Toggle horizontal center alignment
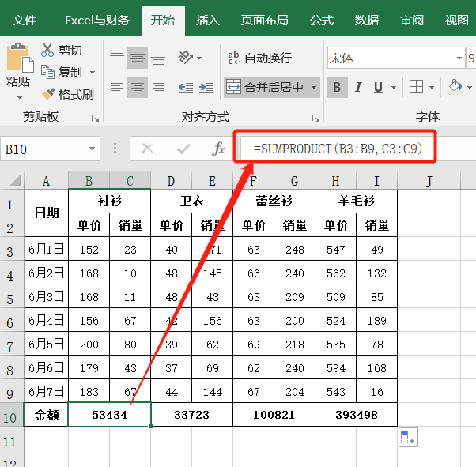 pyautogui.click(x=138, y=87)
